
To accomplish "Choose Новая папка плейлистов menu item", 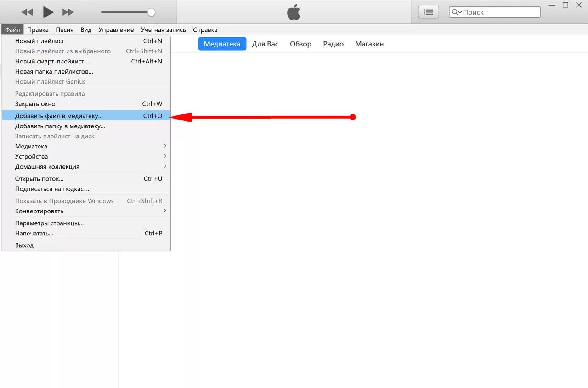I will 86,71.
